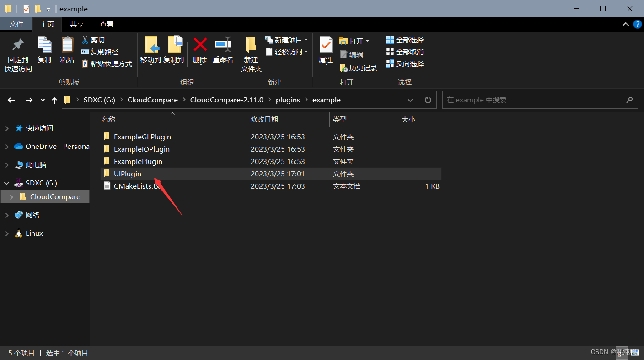644x360 pixels.
Task: Collapse the ribbon with the chevron
Action: coord(625,24)
